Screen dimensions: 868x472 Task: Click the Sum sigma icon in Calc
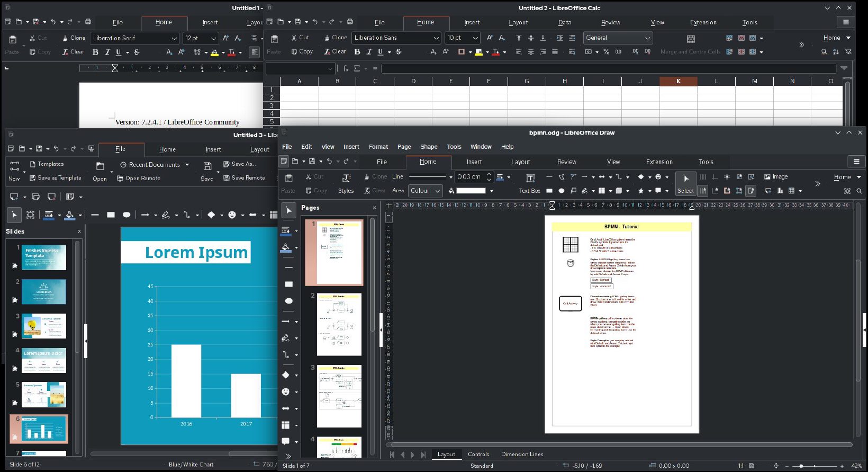[x=357, y=68]
